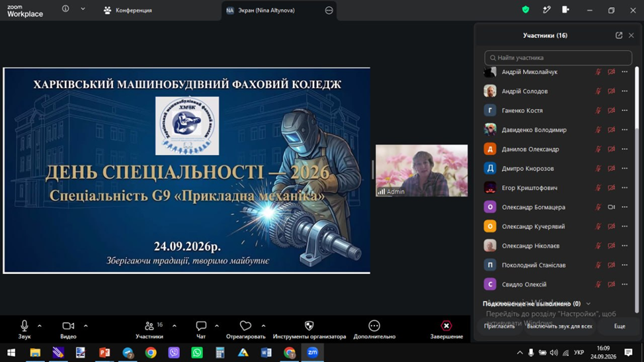Toggle video for Данилов Олександр

pyautogui.click(x=612, y=149)
